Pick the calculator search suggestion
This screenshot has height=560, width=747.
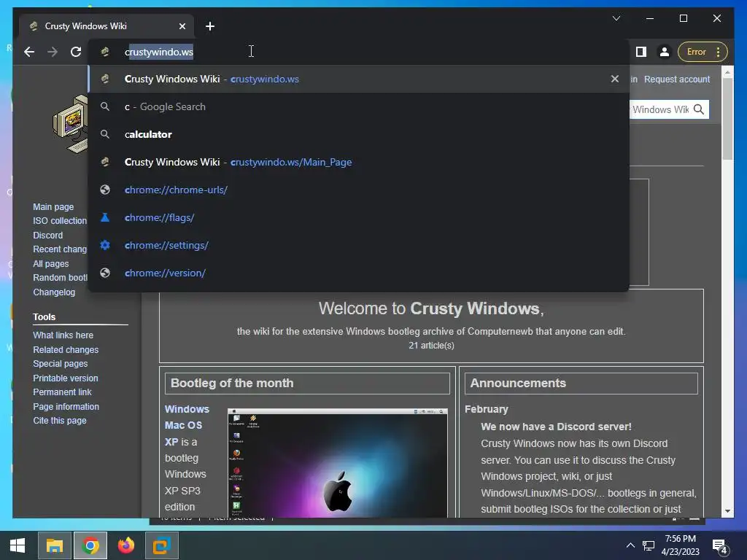pyautogui.click(x=358, y=134)
